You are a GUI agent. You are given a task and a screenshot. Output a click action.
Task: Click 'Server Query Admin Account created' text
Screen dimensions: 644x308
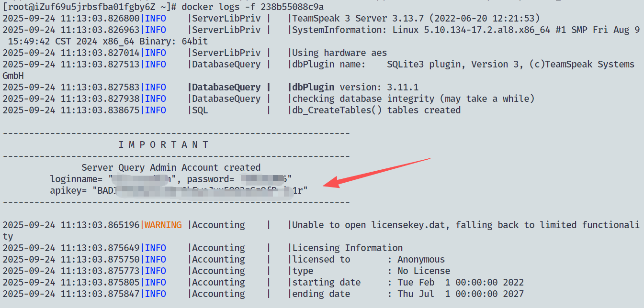[170, 167]
